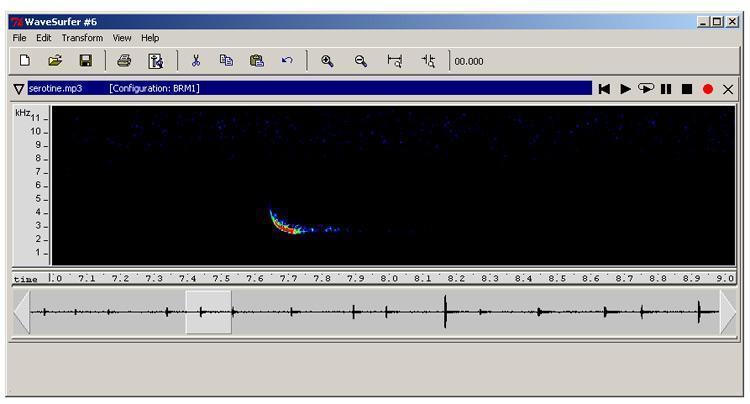Pause playback of serotine.mp3
750x404 pixels.
coord(666,89)
